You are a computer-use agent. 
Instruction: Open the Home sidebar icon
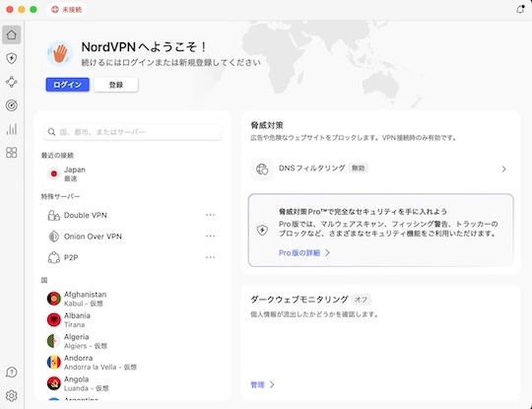click(x=12, y=34)
